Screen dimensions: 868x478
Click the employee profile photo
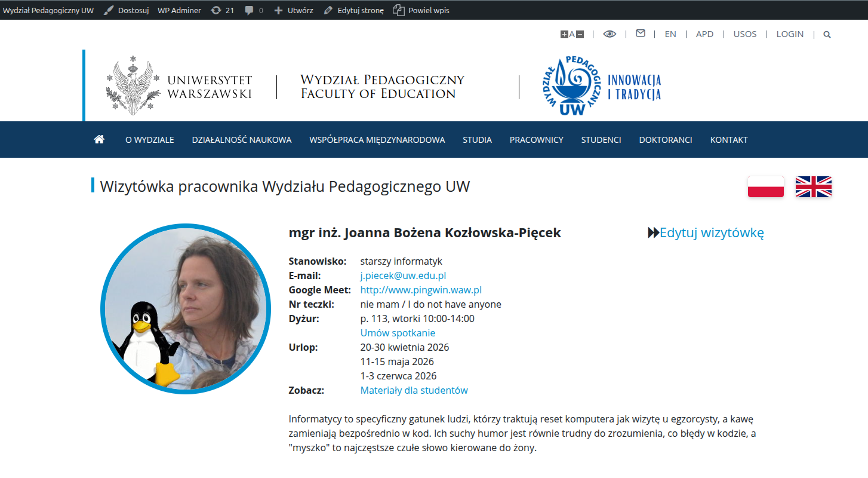pyautogui.click(x=186, y=309)
